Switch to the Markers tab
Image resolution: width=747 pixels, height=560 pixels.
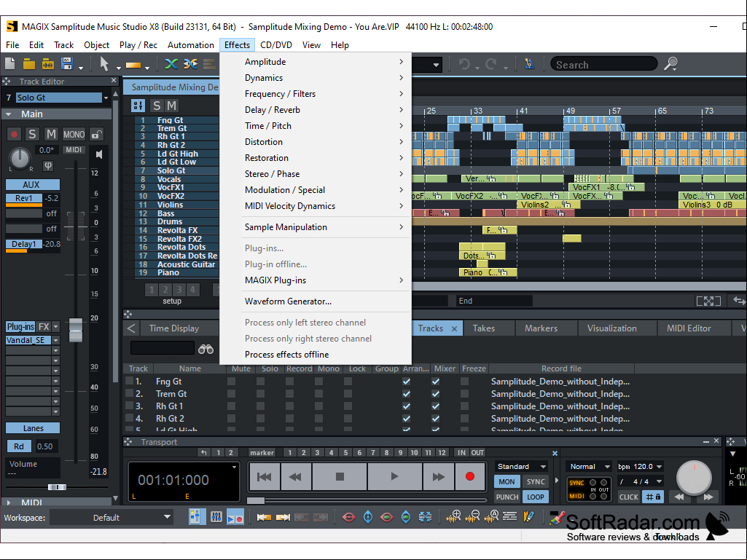click(x=541, y=328)
